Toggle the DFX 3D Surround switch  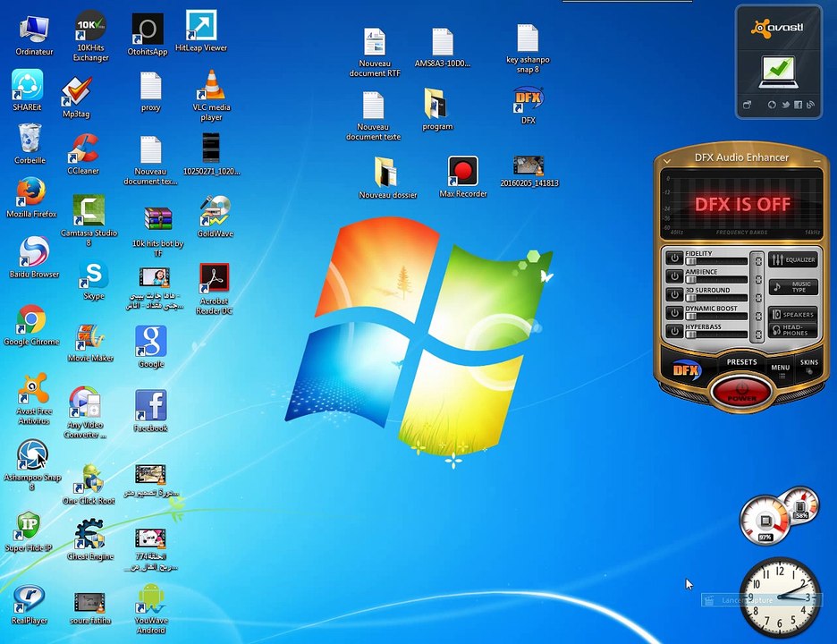674,294
